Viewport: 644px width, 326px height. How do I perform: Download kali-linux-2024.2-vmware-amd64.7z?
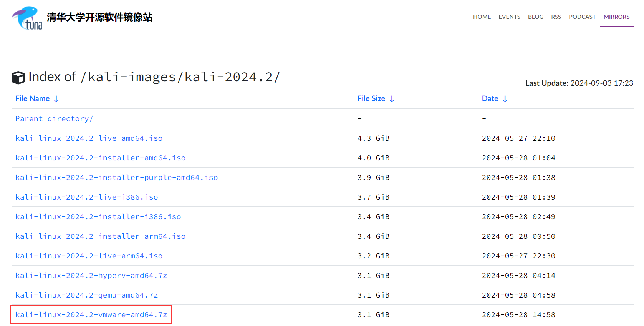pos(91,315)
